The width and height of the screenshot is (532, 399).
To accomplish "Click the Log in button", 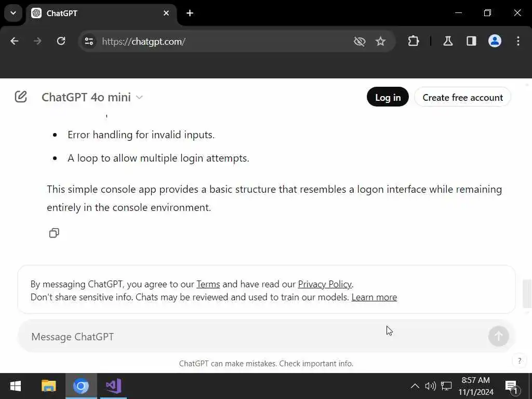I will click(x=388, y=97).
